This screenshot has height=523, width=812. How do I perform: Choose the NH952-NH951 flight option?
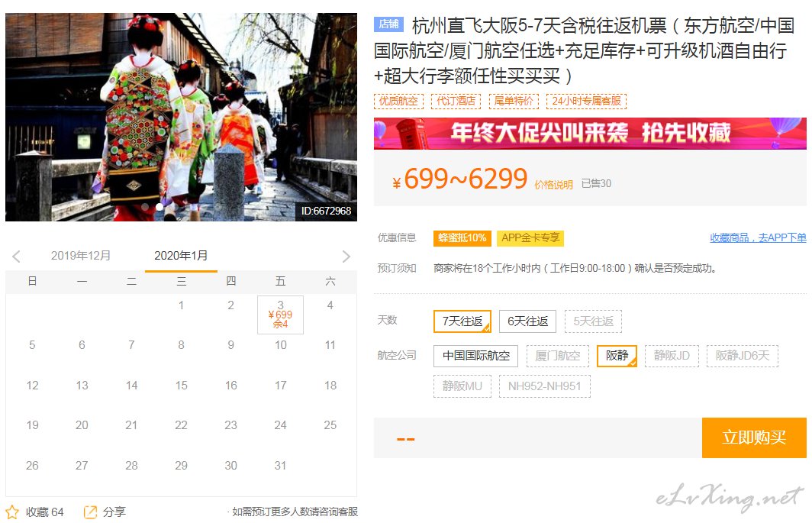(545, 386)
